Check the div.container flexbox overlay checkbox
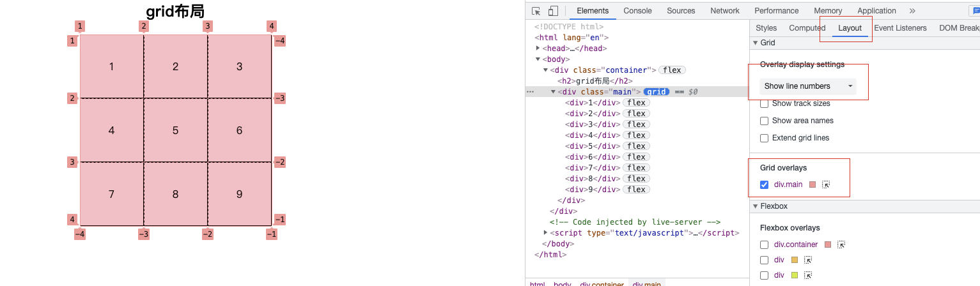The image size is (980, 286). [764, 245]
